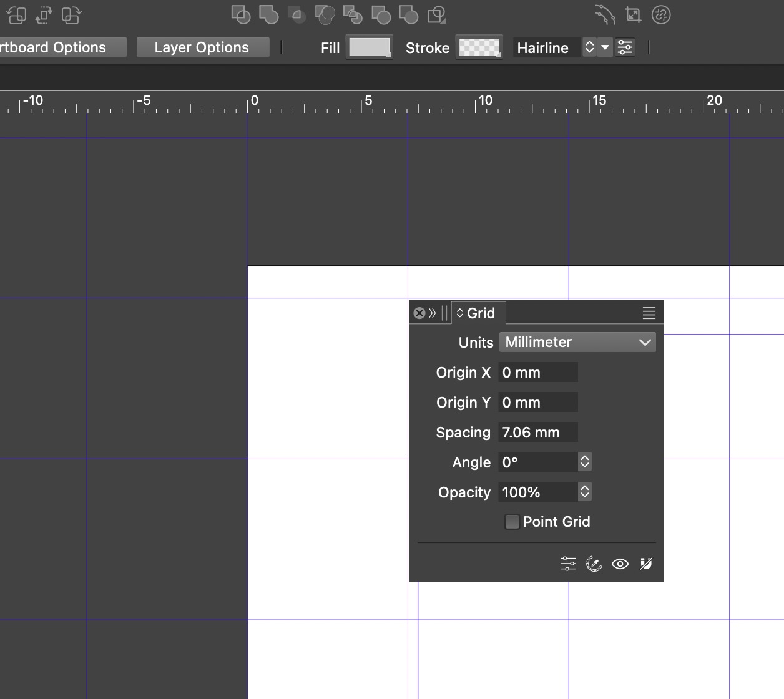Open stroke width dropdown arrow next to Hairline

604,47
